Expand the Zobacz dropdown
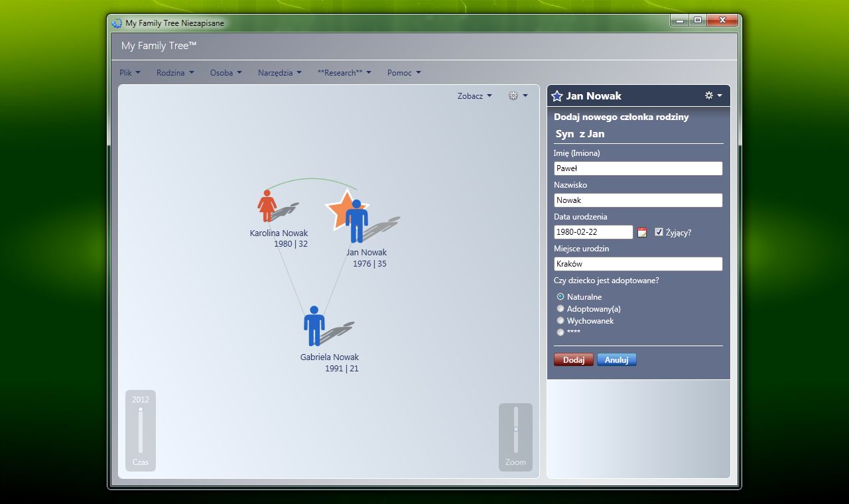Image resolution: width=849 pixels, height=504 pixels. (475, 95)
